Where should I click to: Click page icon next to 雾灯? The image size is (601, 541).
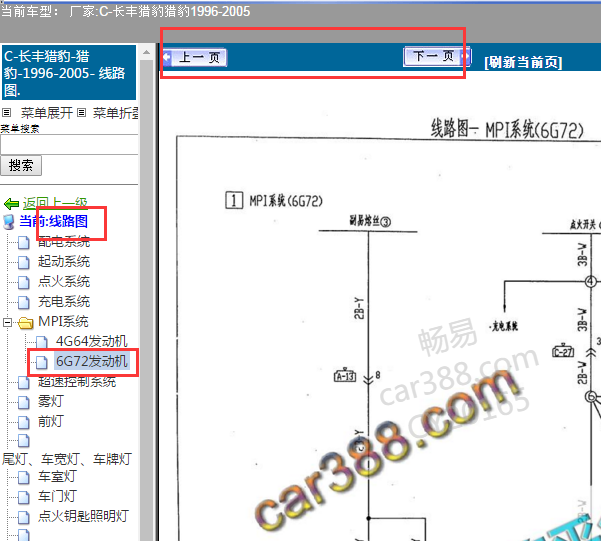[x=24, y=402]
